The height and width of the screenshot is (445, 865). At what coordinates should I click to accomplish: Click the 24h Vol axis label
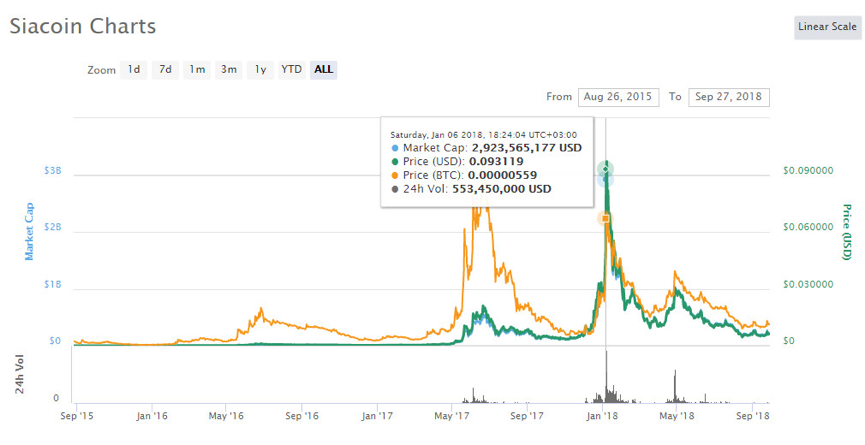coord(20,374)
